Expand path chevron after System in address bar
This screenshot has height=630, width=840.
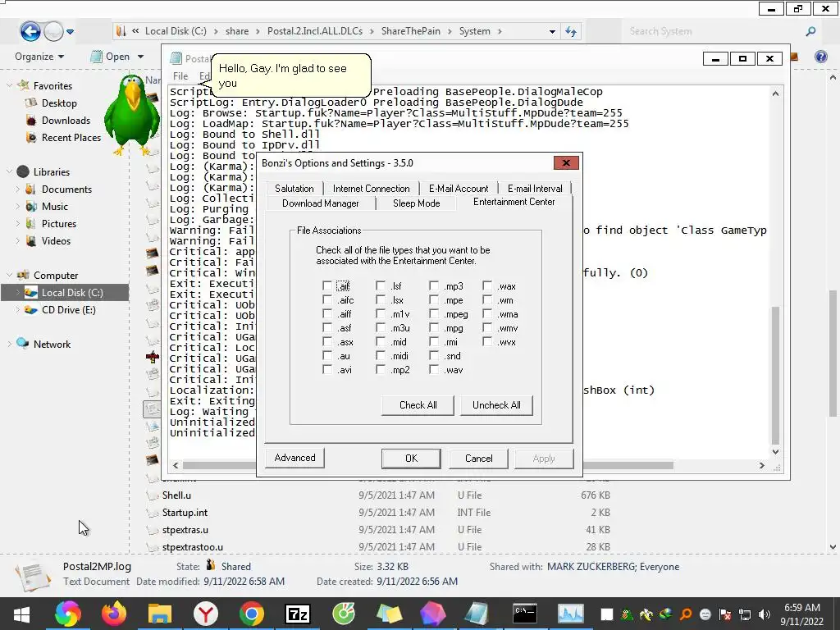(x=500, y=32)
